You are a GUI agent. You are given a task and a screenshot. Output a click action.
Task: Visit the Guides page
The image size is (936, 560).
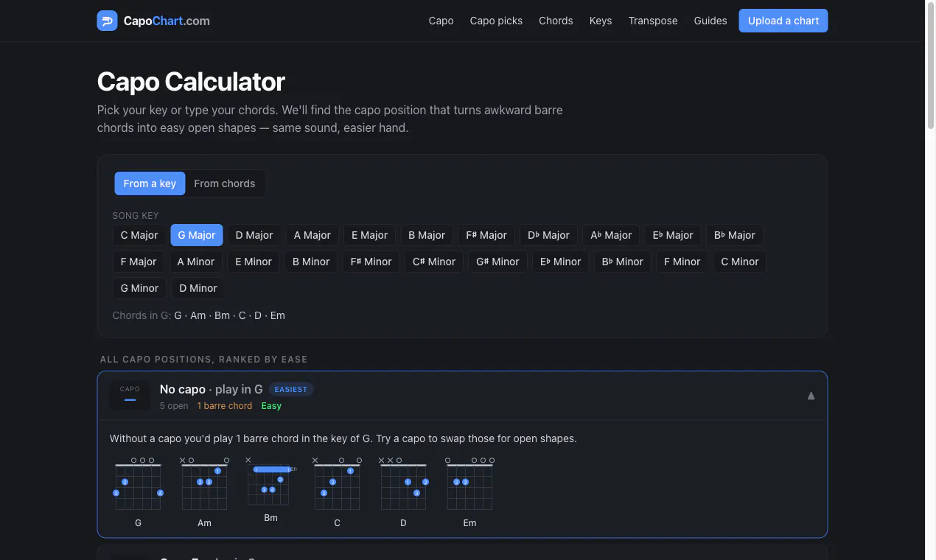[x=710, y=21]
